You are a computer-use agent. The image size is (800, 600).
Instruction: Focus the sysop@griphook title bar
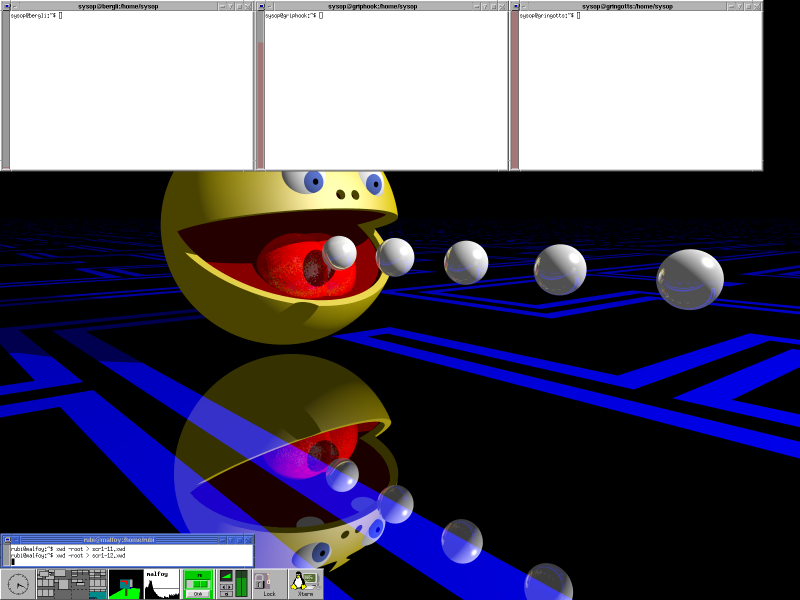tap(372, 6)
